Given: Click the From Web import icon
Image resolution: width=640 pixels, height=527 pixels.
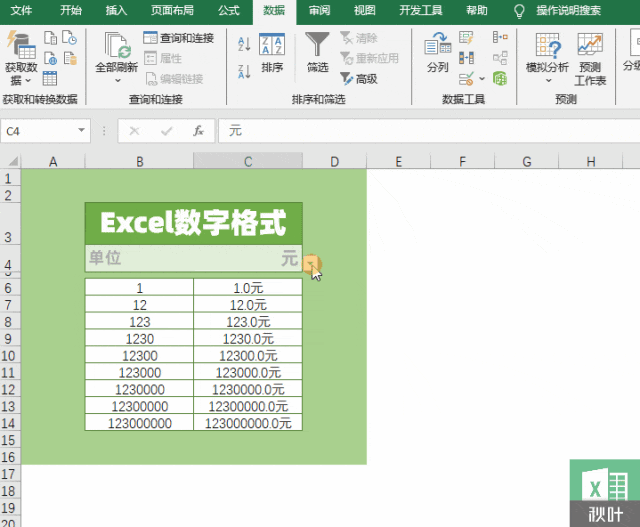Looking at the screenshot, I should pos(50,58).
